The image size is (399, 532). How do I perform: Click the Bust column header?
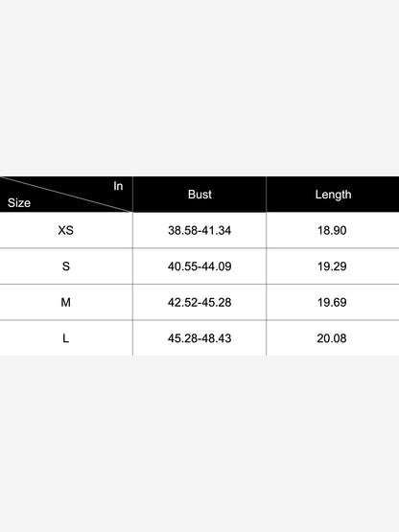click(x=199, y=195)
